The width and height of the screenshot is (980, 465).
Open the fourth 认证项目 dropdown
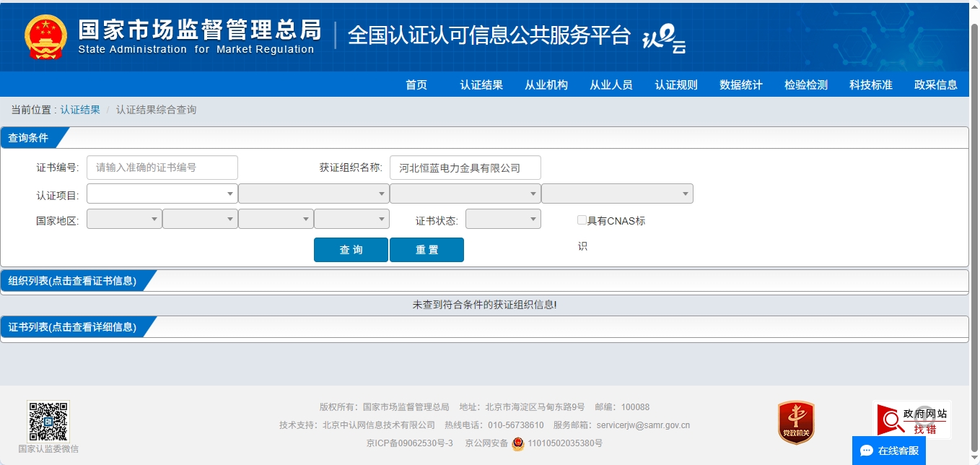(x=618, y=194)
